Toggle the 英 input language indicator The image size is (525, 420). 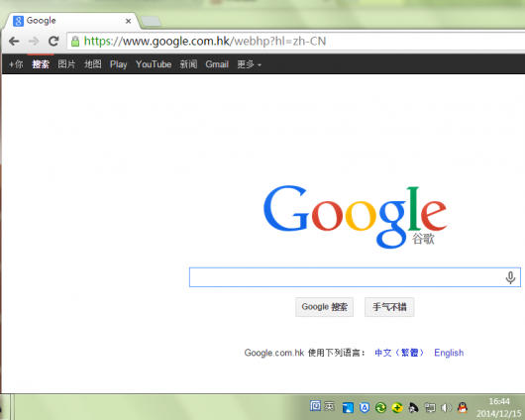(330, 406)
